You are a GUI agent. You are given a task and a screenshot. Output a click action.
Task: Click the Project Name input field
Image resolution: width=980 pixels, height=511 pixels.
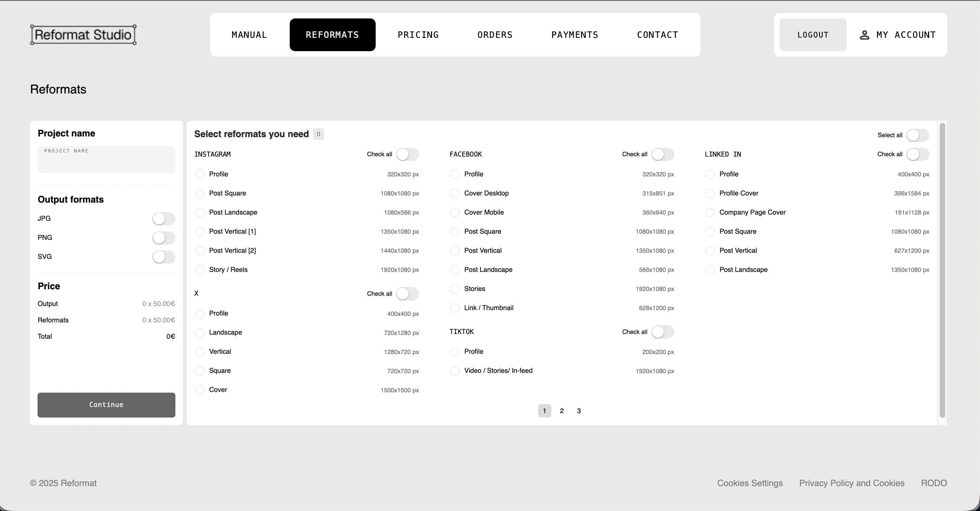tap(106, 159)
